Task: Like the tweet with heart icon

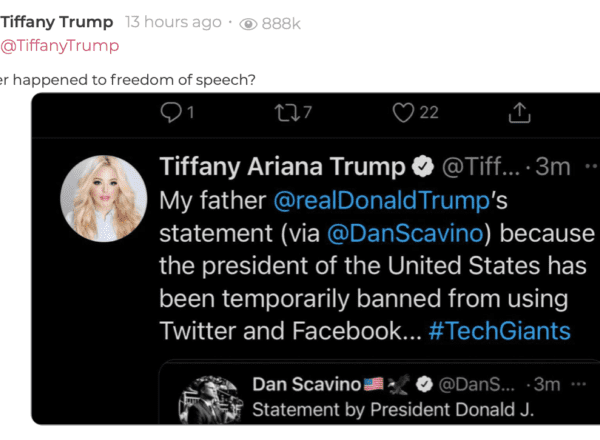Action: (404, 113)
